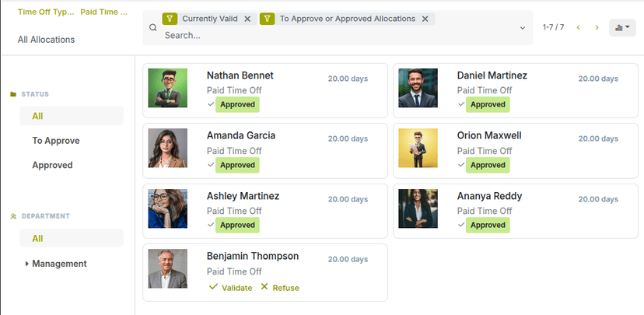Filter status by Approved
The width and height of the screenshot is (644, 315).
51,165
